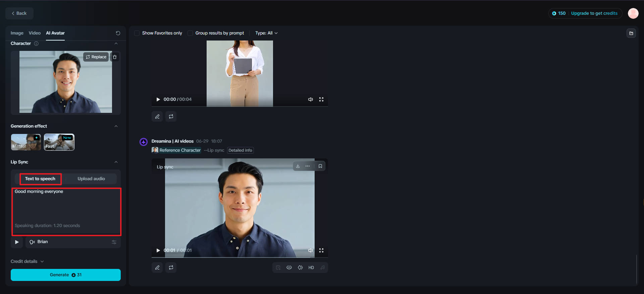The width and height of the screenshot is (644, 294).
Task: Preview the Brian voice with play button
Action: coord(17,242)
